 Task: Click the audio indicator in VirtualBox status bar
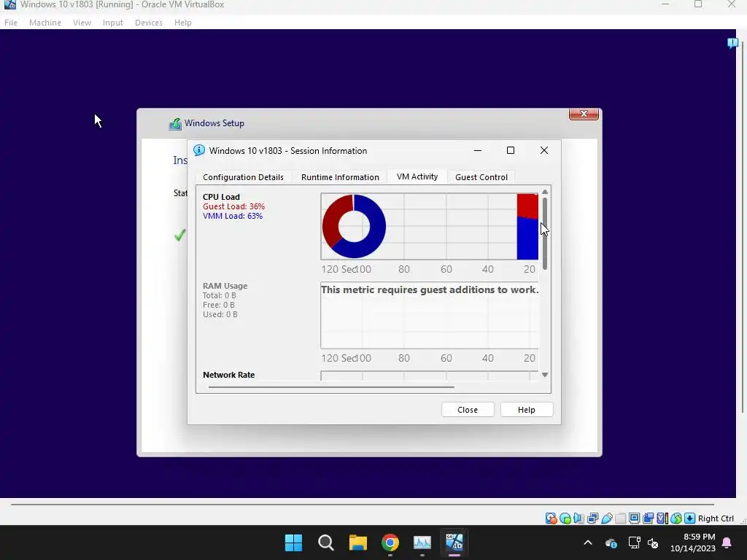578,518
